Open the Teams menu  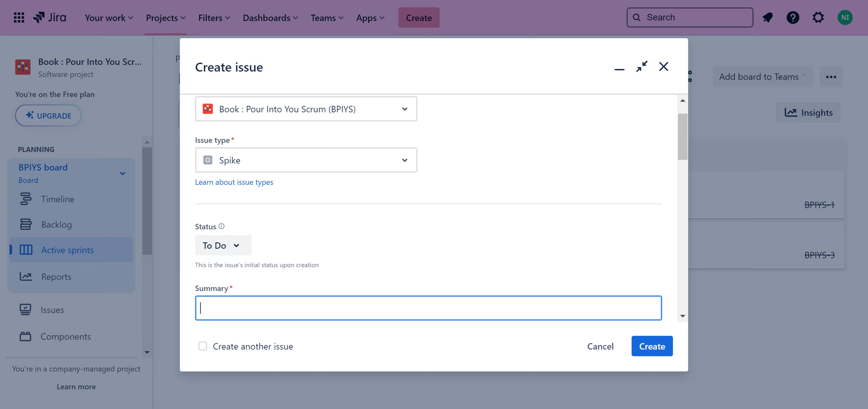click(327, 18)
